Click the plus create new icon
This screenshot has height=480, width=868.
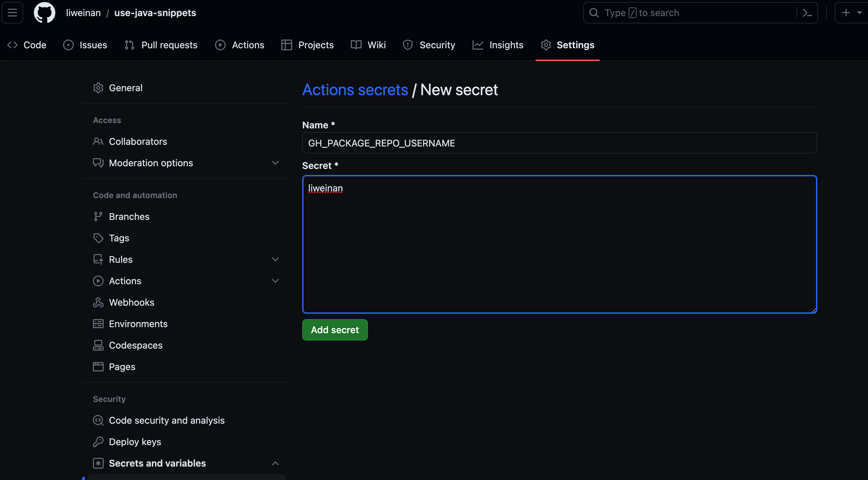coord(846,13)
